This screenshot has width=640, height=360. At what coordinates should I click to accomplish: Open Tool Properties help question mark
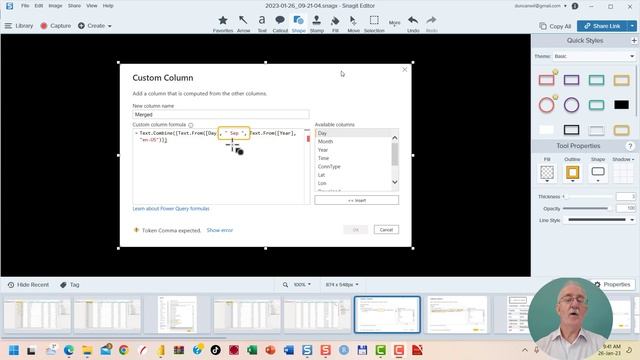[630, 146]
